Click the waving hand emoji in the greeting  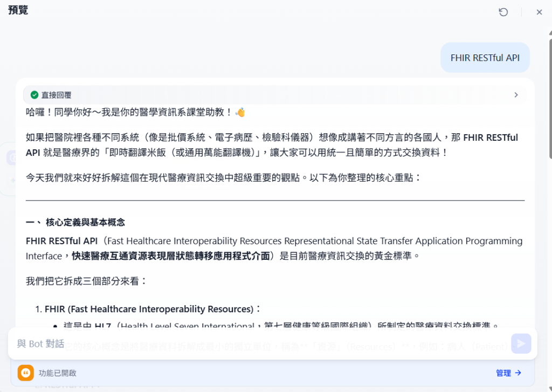pos(240,112)
